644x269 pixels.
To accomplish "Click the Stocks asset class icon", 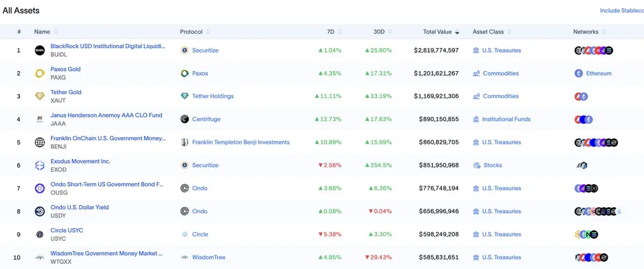I will pos(477,166).
